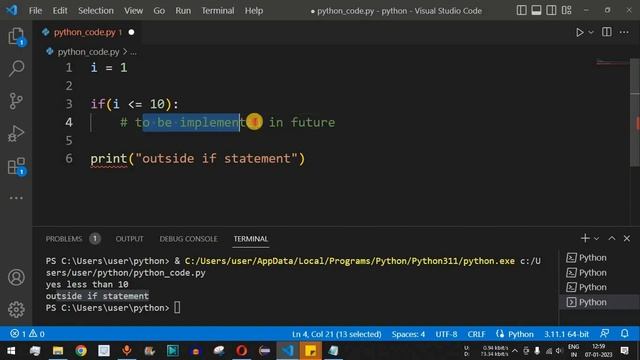This screenshot has height=360, width=640.
Task: Open the View menu
Action: pos(133,11)
